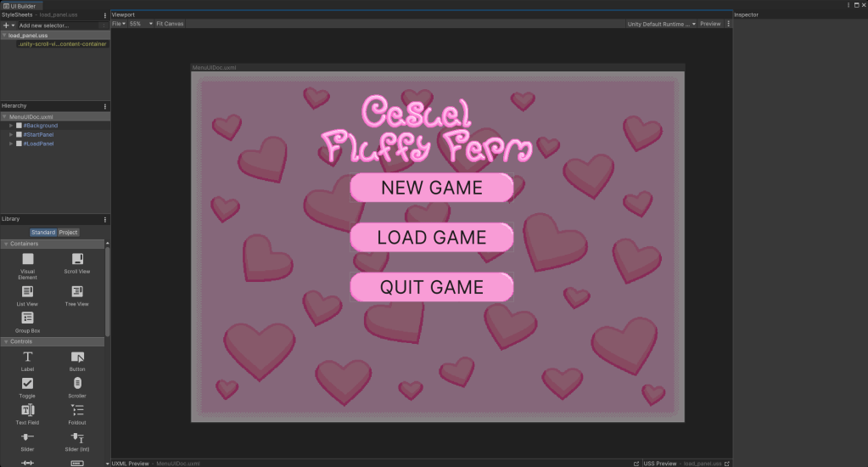Switch Library to the Standard tab
The height and width of the screenshot is (467, 868).
(x=43, y=232)
